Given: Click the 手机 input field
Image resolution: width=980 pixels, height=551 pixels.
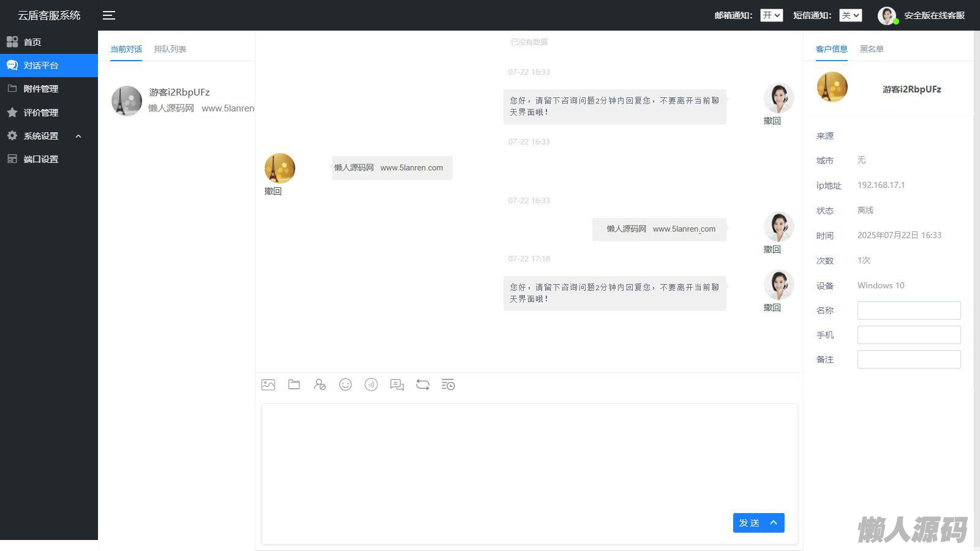Looking at the screenshot, I should point(908,335).
